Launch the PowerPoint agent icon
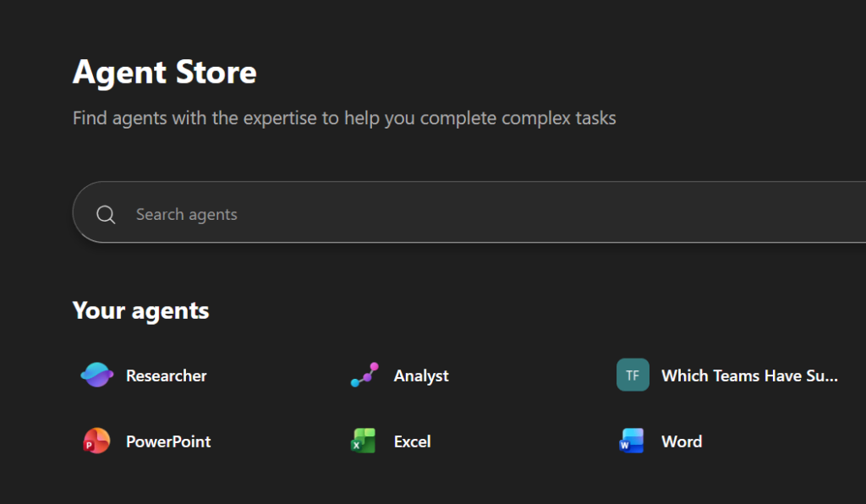866x504 pixels. coord(96,441)
